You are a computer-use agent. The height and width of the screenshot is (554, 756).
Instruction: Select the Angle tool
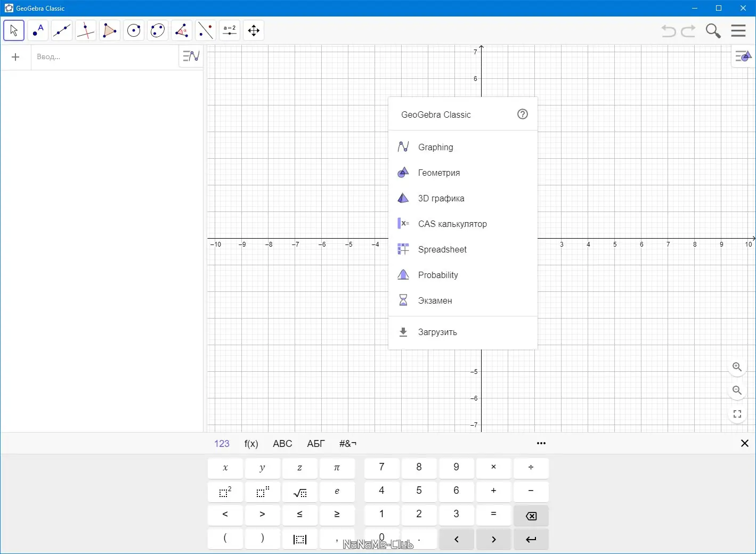[x=182, y=30]
